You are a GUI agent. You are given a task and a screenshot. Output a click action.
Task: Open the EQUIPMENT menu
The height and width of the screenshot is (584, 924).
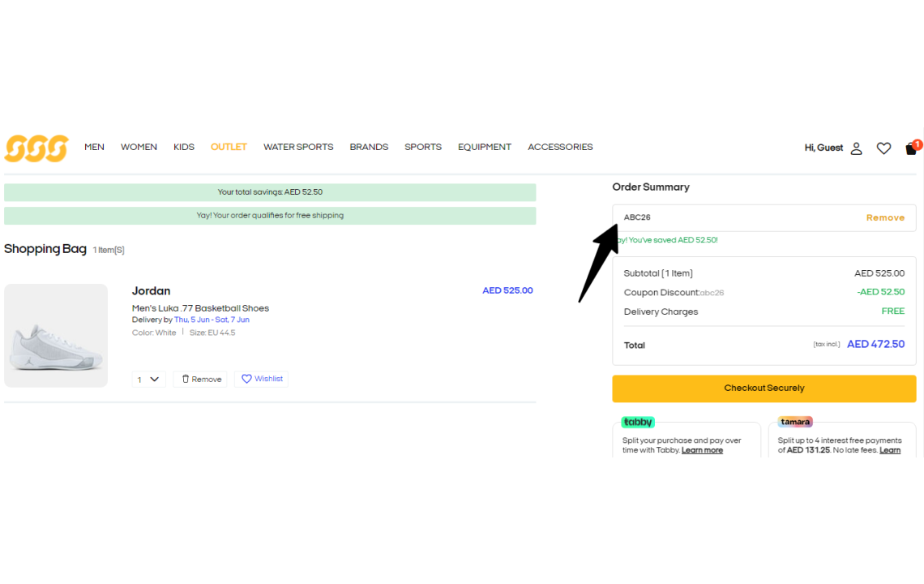[485, 147]
